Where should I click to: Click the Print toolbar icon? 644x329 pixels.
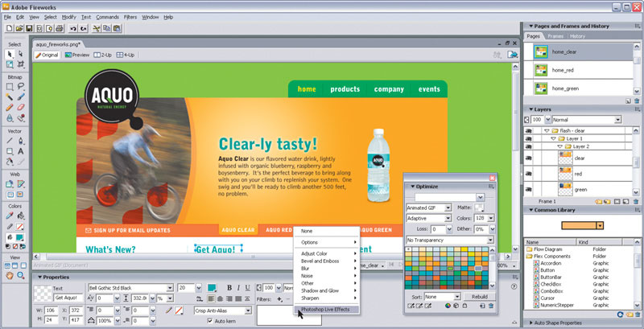(59, 28)
